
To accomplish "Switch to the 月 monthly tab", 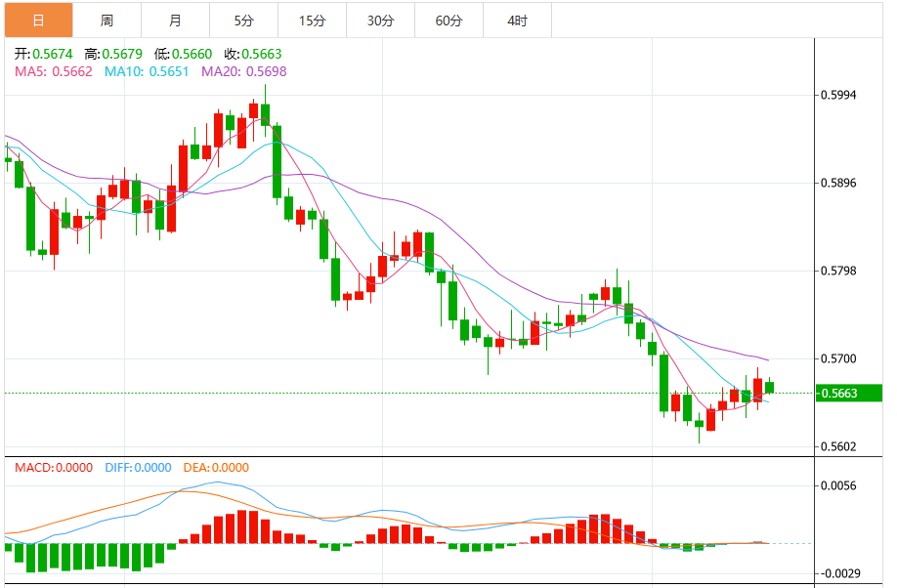I will coord(176,21).
